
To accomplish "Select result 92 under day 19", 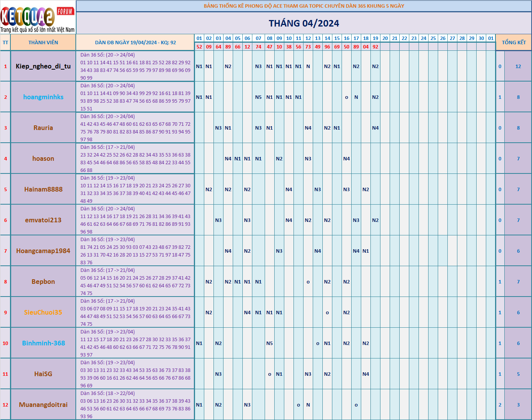I will pos(375,47).
